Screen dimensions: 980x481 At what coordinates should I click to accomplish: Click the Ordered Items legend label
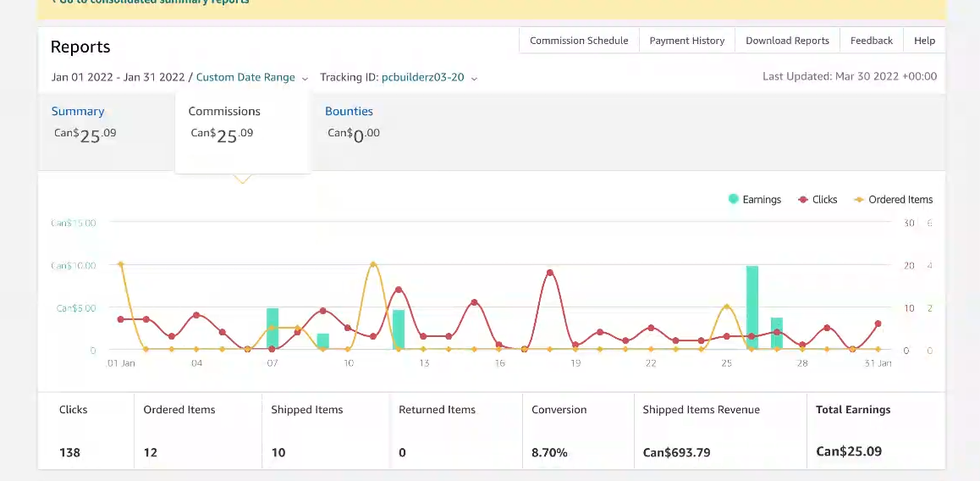point(900,200)
